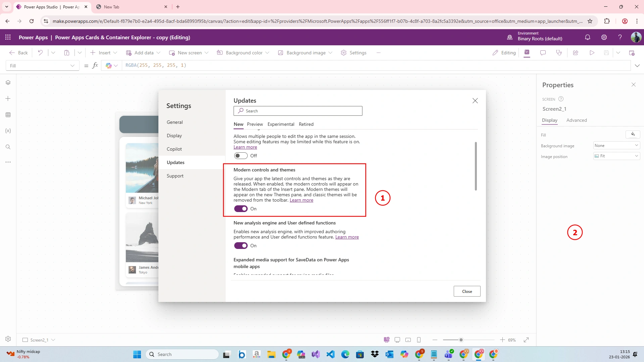The height and width of the screenshot is (362, 644).
Task: Open Visual Studio Code from the taskbar
Action: pos(331,354)
